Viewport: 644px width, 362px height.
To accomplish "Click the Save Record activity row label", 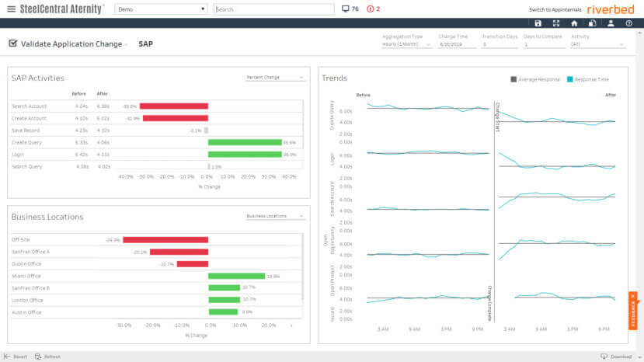I will point(26,131).
